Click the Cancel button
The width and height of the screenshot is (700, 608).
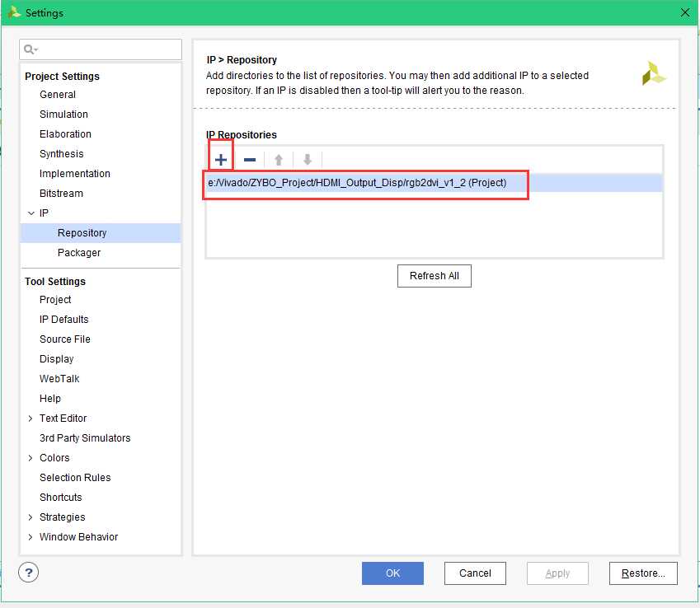(475, 573)
